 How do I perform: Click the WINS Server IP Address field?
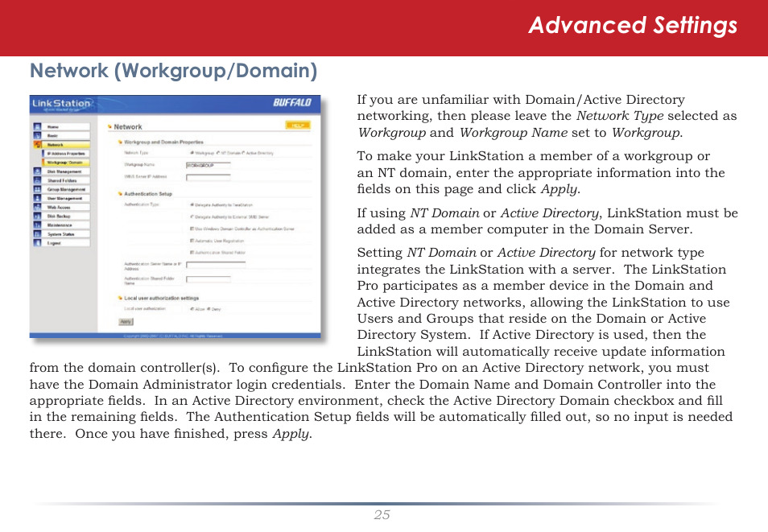pyautogui.click(x=209, y=177)
